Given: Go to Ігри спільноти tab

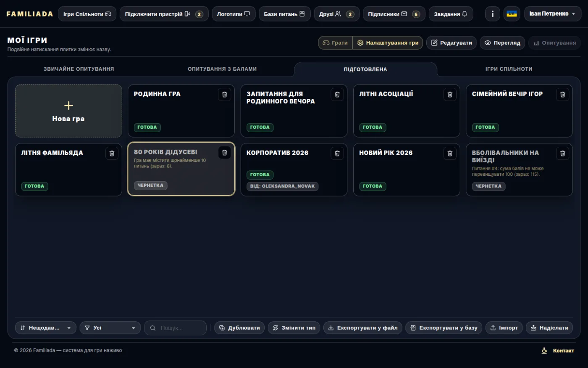Looking at the screenshot, I should coord(509,69).
